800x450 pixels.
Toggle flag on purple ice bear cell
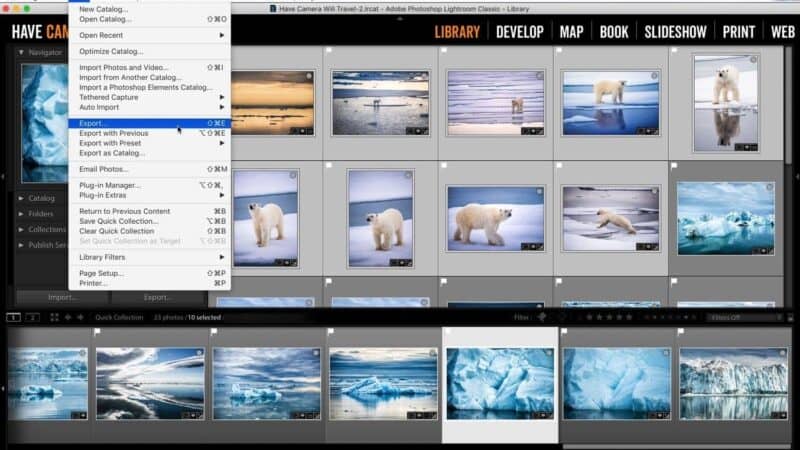(444, 51)
